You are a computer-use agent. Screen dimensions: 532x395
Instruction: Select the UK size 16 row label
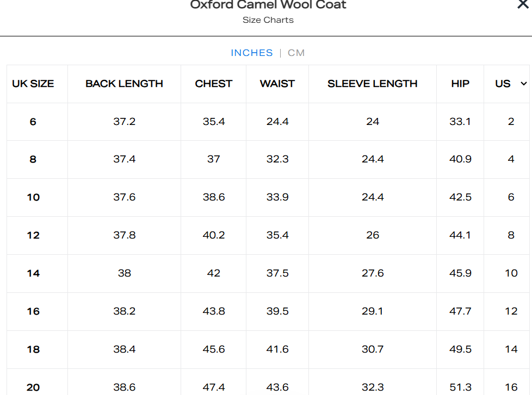pos(33,311)
